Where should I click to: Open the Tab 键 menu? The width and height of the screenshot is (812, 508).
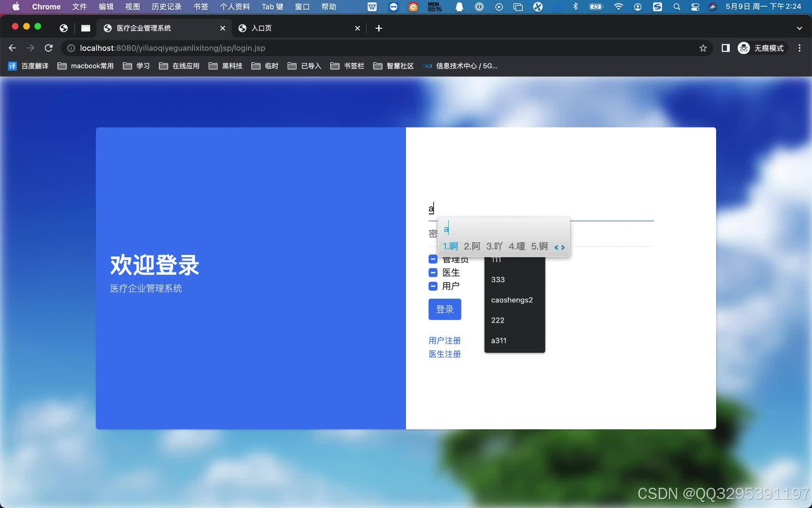273,7
